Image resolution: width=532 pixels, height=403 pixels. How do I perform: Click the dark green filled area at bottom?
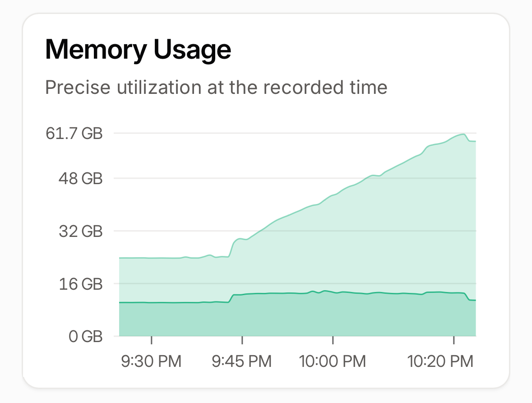click(297, 319)
